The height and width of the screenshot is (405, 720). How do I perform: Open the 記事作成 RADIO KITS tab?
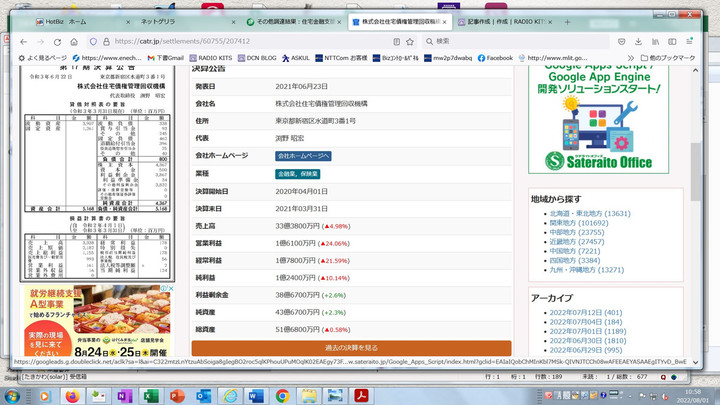[x=500, y=20]
